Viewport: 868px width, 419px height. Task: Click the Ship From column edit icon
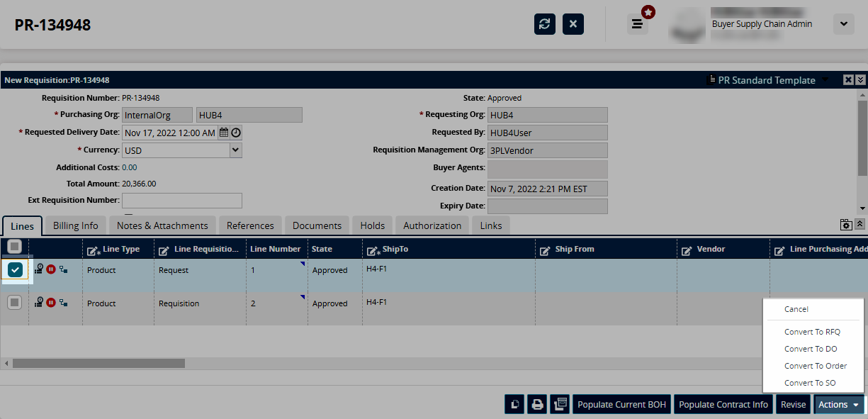click(546, 250)
